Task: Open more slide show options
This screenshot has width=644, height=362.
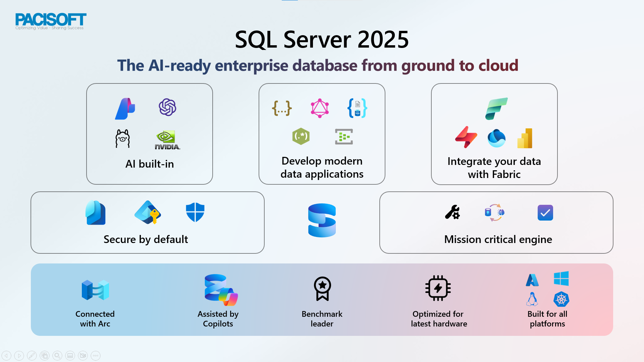Action: tap(96, 356)
